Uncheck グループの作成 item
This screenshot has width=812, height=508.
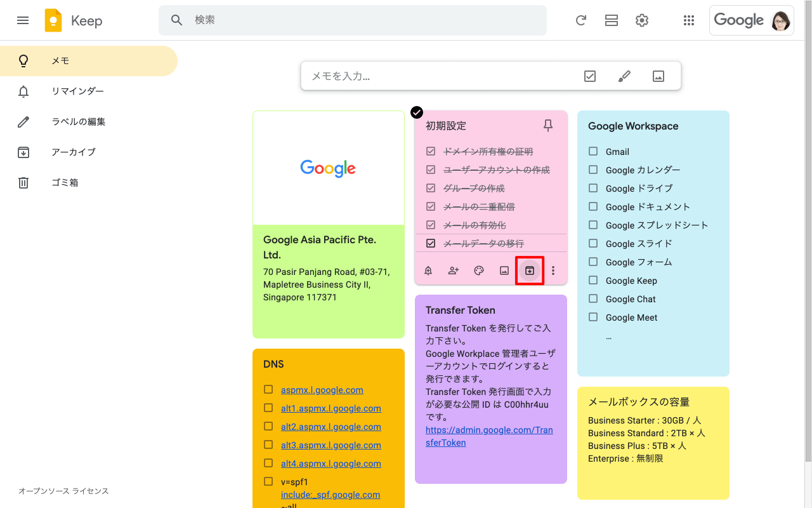tap(431, 188)
